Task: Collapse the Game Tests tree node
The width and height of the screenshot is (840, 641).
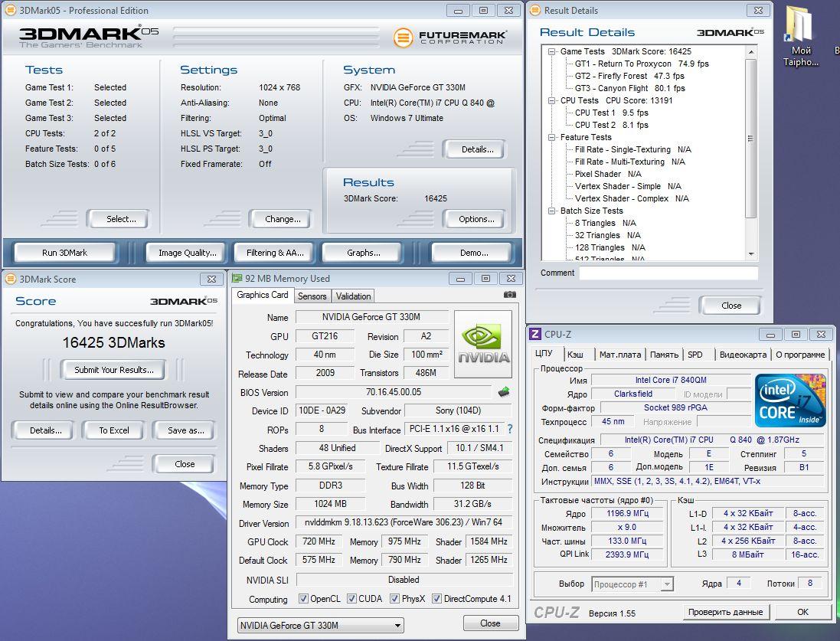Action: click(x=551, y=51)
